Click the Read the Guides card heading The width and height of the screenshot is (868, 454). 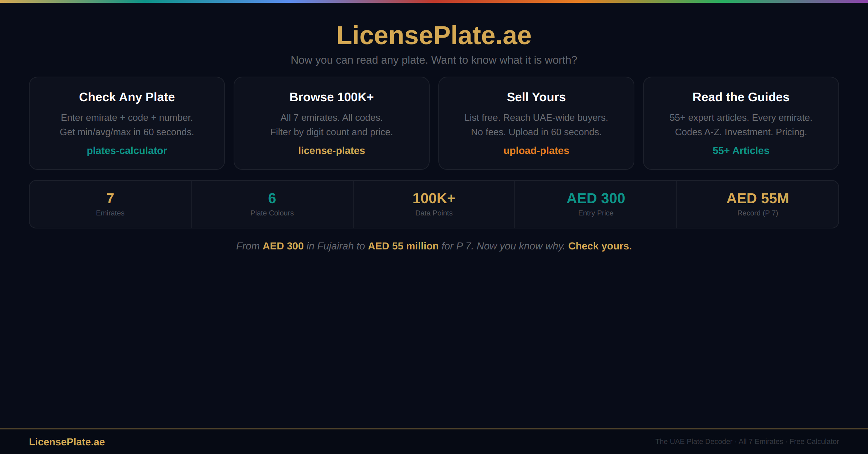coord(741,97)
